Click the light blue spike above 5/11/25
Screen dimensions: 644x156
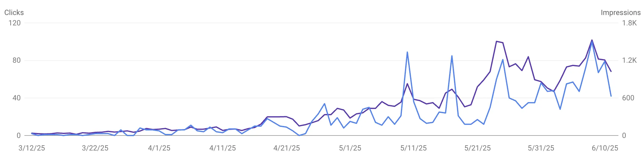click(x=407, y=52)
